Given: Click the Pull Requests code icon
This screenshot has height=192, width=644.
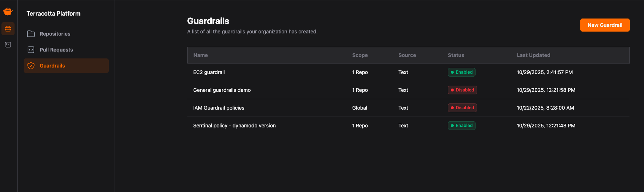Looking at the screenshot, I should point(31,50).
